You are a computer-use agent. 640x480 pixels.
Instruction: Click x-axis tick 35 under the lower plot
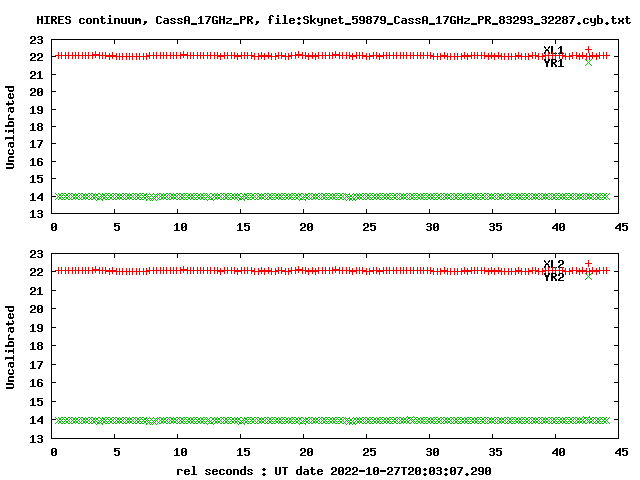click(x=495, y=452)
